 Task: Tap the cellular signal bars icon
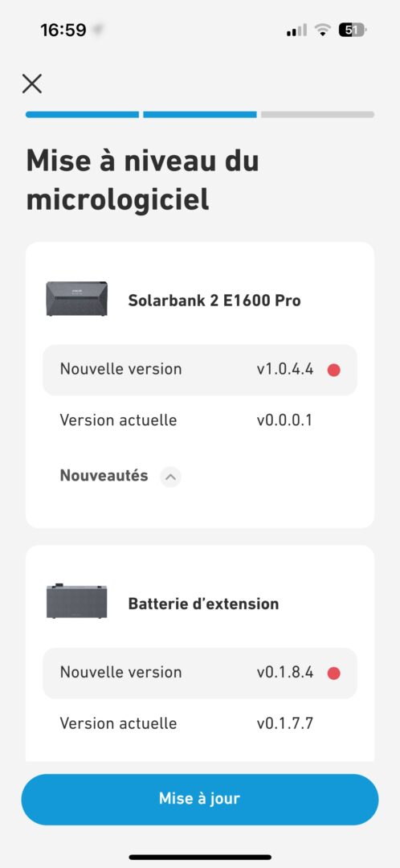coord(296,31)
